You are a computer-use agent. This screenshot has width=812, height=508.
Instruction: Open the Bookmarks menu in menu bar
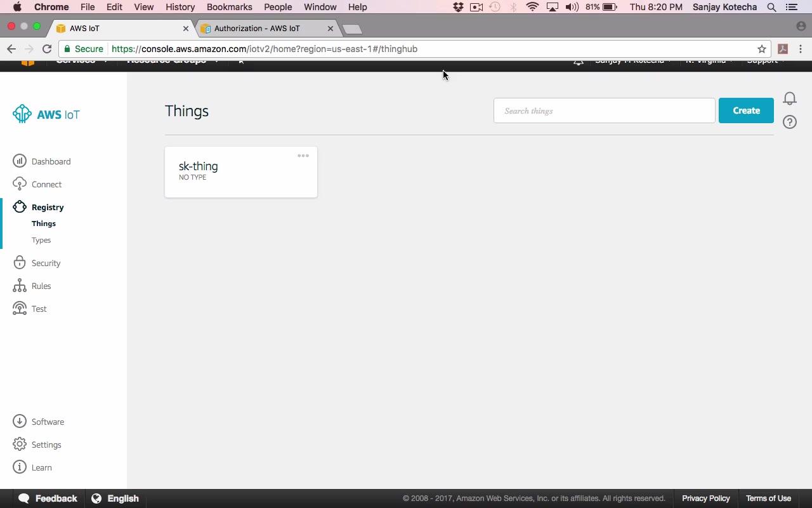(229, 7)
